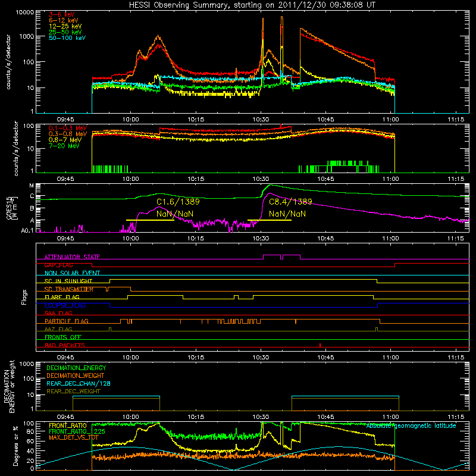Click the 11:00 tick label below GOES plot
Screen dimensions: 476x476
pos(390,239)
